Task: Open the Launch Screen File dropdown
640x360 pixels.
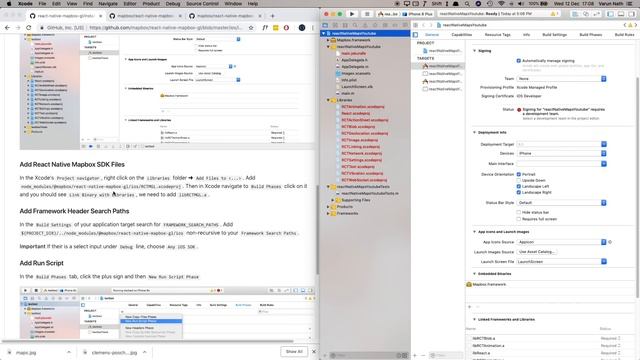Action: tap(562, 262)
